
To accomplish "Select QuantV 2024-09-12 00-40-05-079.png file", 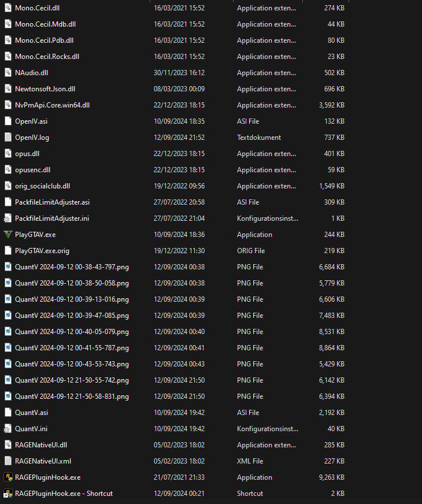I will pyautogui.click(x=72, y=332).
